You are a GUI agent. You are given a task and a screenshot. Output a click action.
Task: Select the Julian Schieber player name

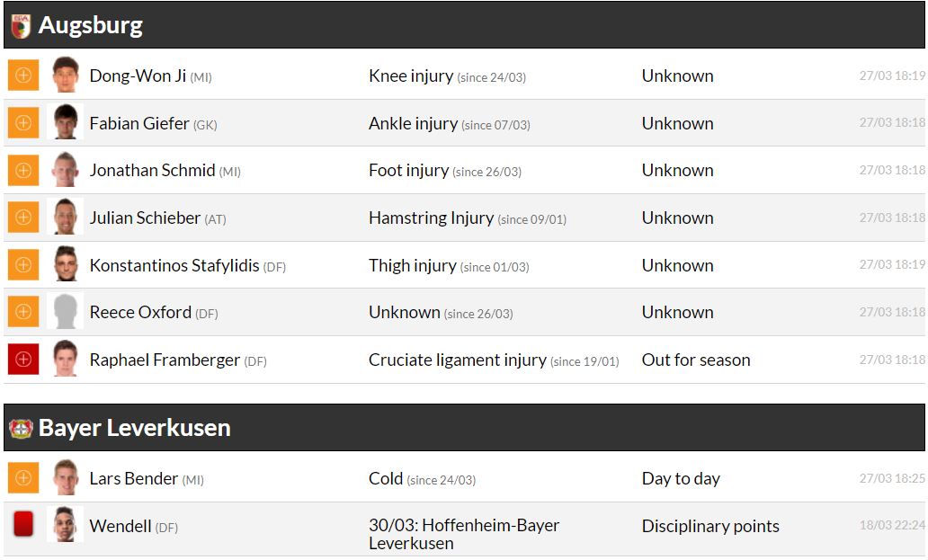tap(145, 218)
